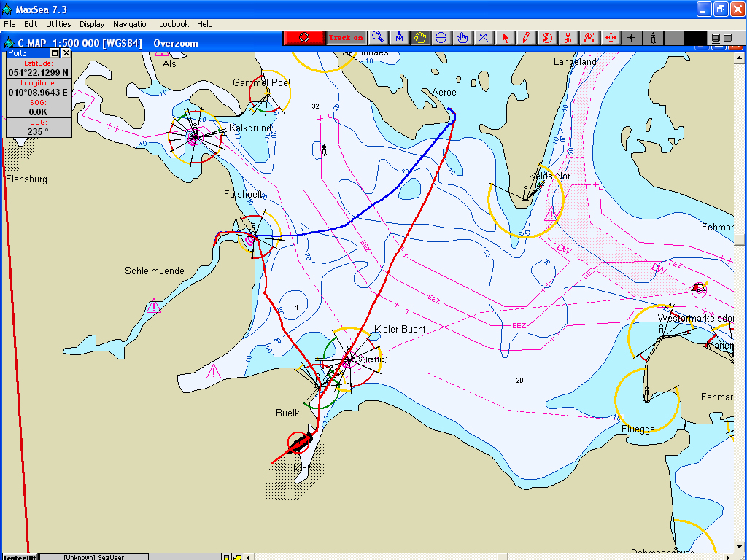This screenshot has width=747, height=560.
Task: Maximize the Port3 data panel
Action: pos(55,52)
